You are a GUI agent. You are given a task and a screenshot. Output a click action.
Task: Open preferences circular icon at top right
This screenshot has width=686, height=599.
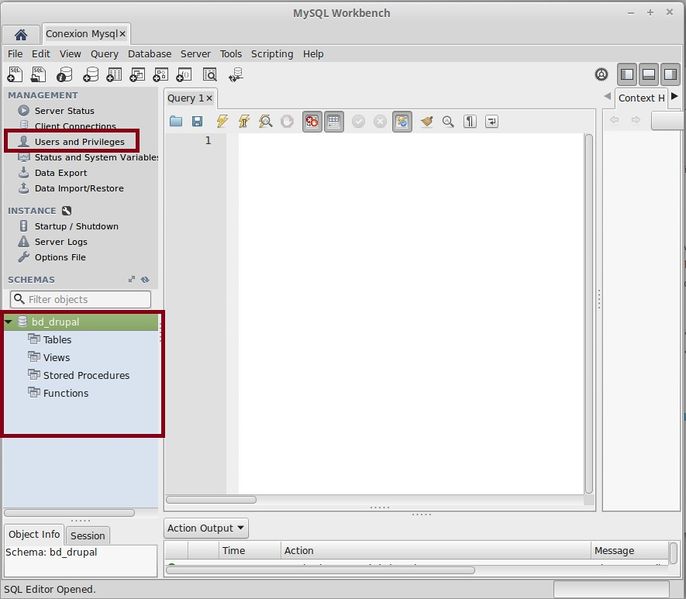[x=602, y=74]
